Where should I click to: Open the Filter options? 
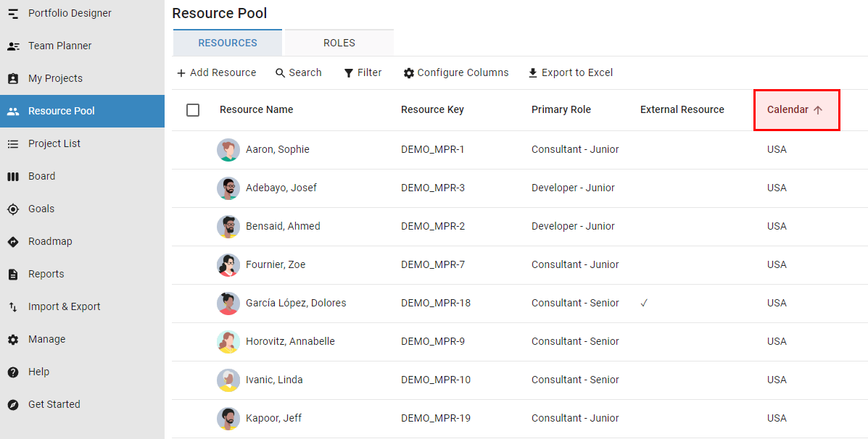tap(363, 73)
